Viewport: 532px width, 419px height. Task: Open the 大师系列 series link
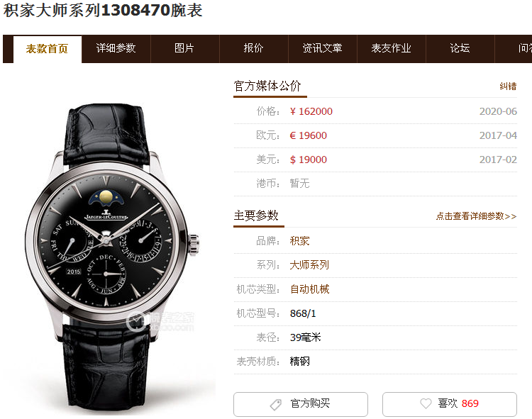click(309, 265)
